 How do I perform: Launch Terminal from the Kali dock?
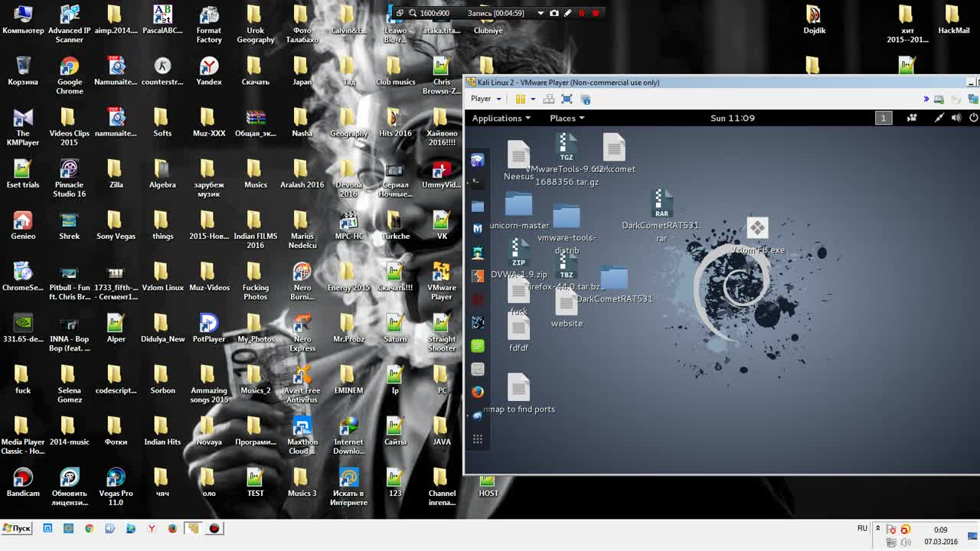click(x=477, y=181)
